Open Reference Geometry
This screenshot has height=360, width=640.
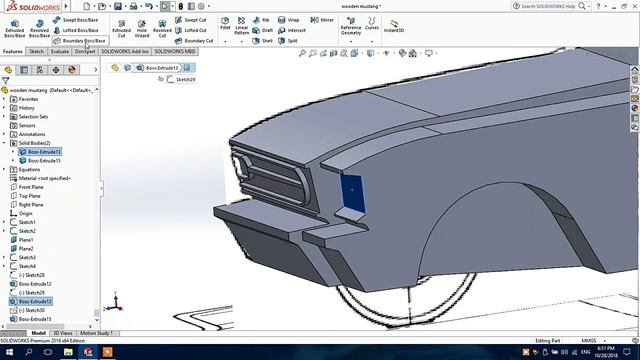pyautogui.click(x=351, y=25)
